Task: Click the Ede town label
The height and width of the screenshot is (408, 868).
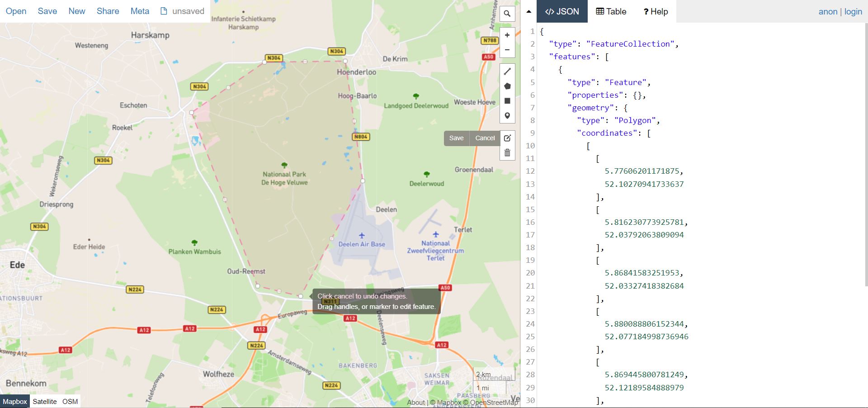Action: pos(17,265)
